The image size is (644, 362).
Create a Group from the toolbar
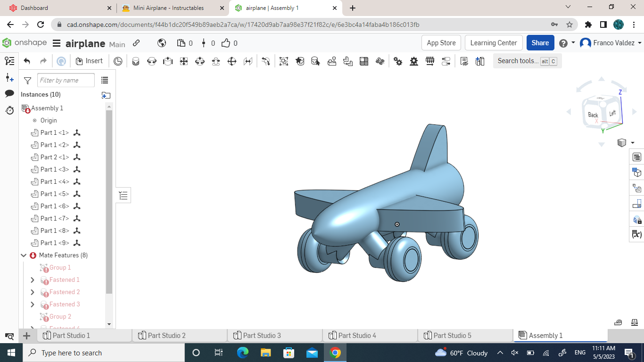pos(283,61)
